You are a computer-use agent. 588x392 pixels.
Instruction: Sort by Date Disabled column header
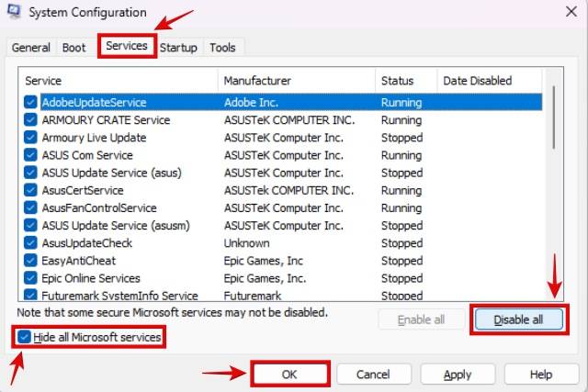tap(487, 81)
